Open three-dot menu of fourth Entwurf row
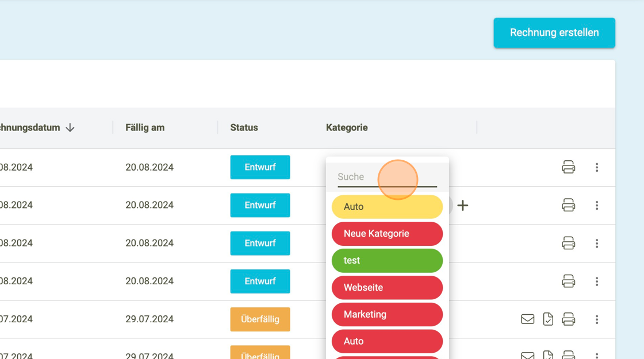 [x=597, y=281]
